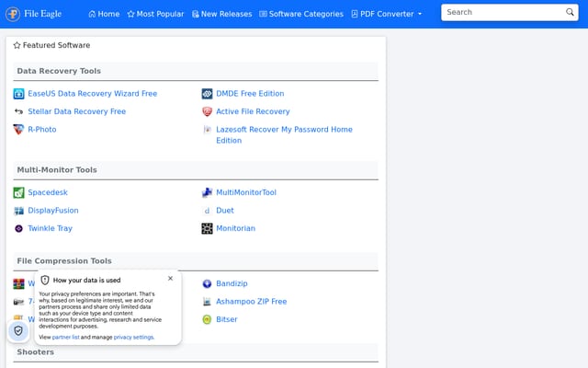Click the Ashampoo ZIP Free icon

pyautogui.click(x=207, y=302)
